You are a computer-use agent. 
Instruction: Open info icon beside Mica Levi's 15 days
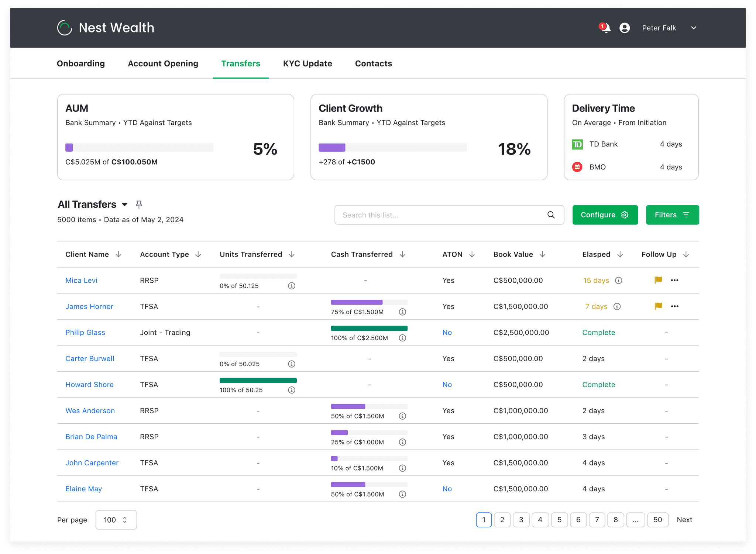click(619, 281)
